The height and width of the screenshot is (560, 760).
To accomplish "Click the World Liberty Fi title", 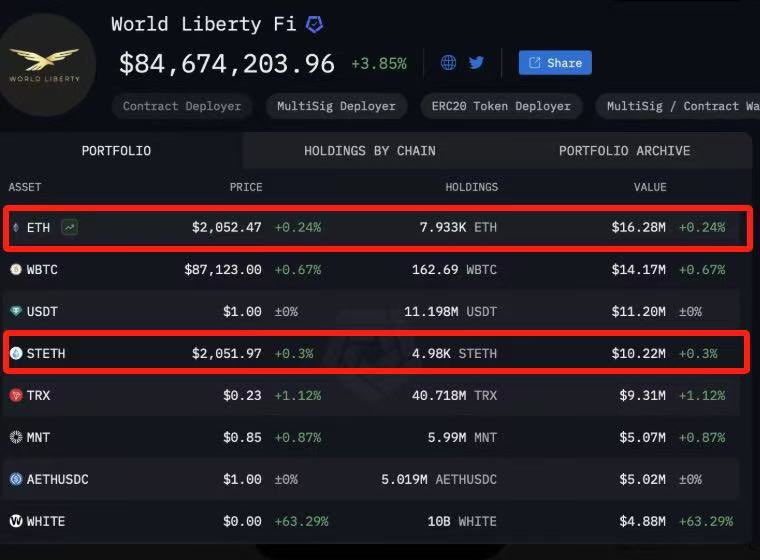I will point(204,24).
